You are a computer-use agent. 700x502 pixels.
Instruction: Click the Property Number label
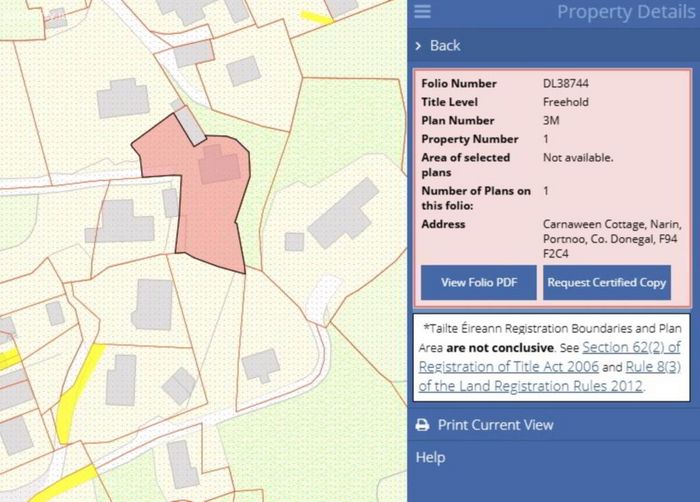(470, 139)
